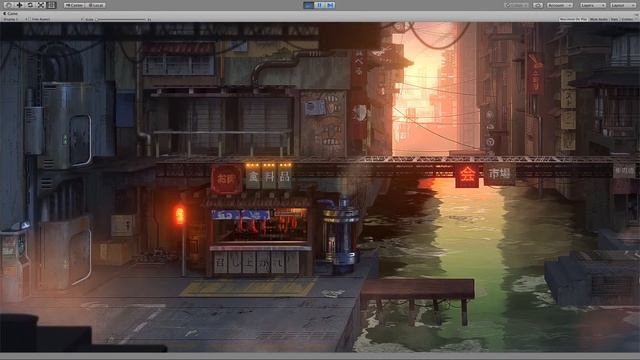640x360 pixels.
Task: Open the Collab dropdown
Action: tap(516, 5)
